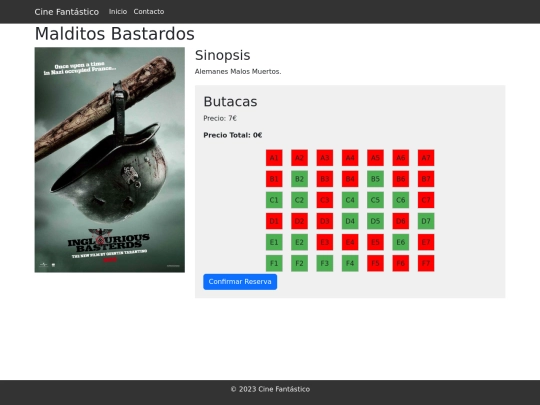Viewport: 540px width, 405px height.
Task: Click occupied red seat B3
Action: click(325, 179)
